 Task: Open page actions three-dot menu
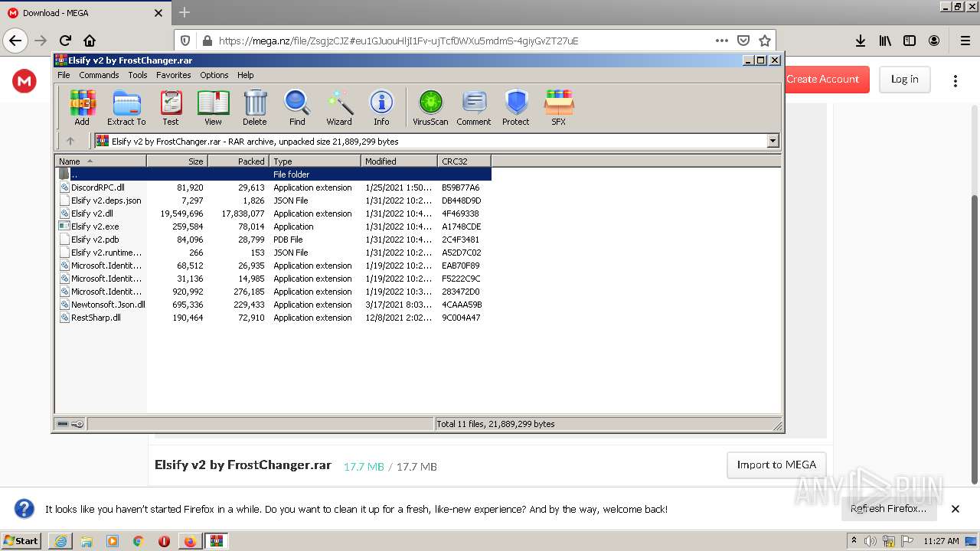click(x=721, y=41)
